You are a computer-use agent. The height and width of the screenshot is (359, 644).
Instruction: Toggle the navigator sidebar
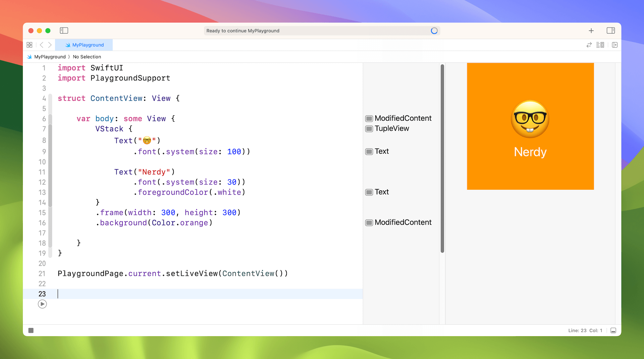tap(64, 31)
